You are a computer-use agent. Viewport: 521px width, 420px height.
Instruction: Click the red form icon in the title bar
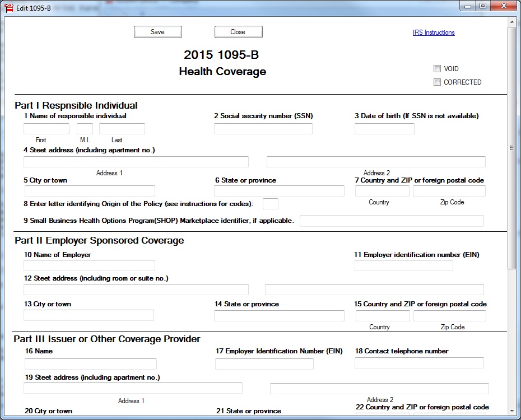(x=10, y=8)
